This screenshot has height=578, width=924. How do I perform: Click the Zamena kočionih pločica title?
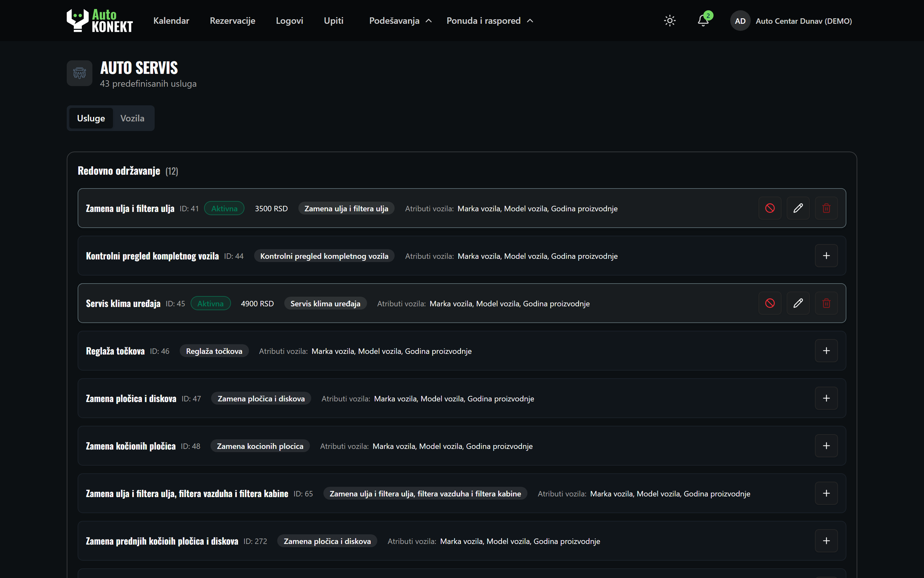click(131, 446)
